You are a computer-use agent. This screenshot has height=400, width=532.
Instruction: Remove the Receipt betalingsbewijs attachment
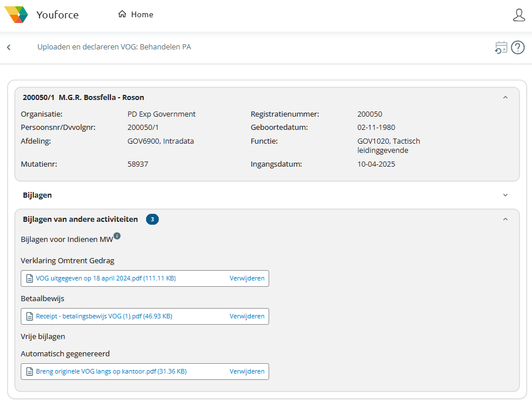247,316
